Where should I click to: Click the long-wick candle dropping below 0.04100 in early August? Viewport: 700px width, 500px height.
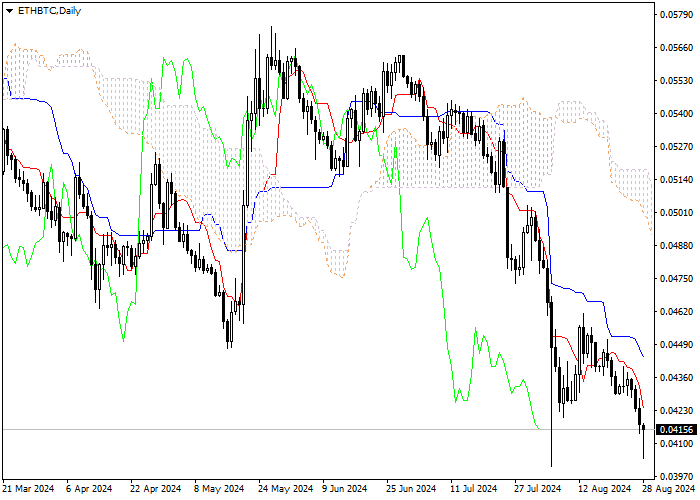coord(552,384)
